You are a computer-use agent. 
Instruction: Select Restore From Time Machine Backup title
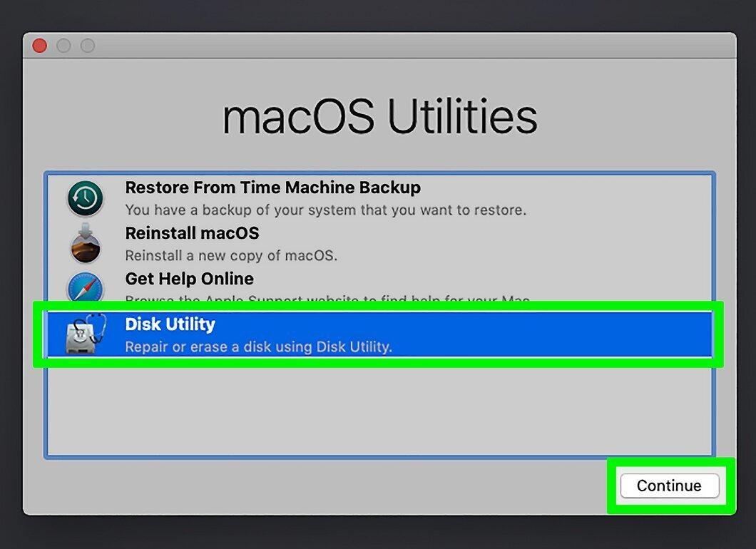pyautogui.click(x=272, y=188)
